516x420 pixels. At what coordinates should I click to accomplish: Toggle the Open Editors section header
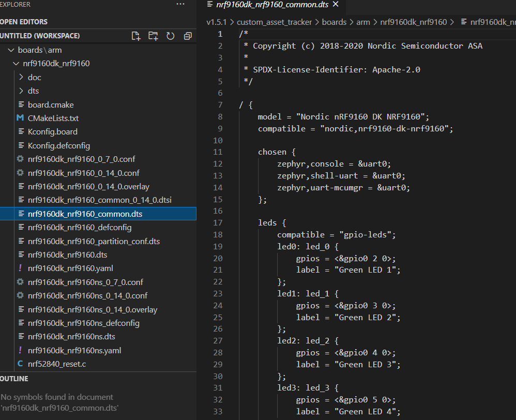[24, 22]
